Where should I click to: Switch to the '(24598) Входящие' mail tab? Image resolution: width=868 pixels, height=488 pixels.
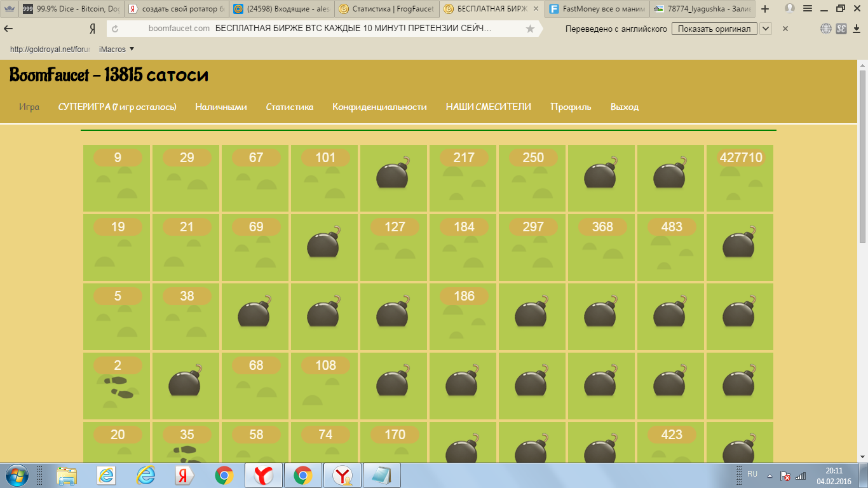point(280,9)
